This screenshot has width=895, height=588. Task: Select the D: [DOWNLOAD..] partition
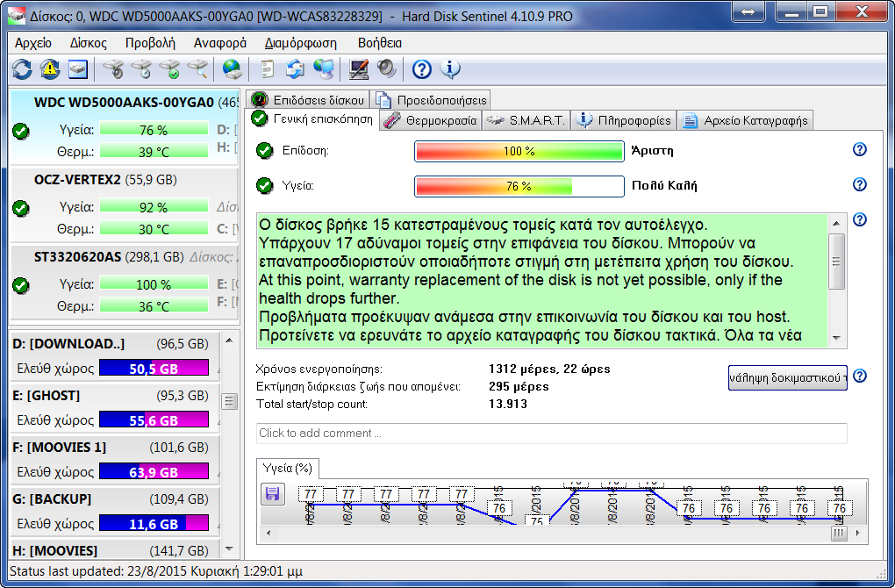pyautogui.click(x=115, y=355)
